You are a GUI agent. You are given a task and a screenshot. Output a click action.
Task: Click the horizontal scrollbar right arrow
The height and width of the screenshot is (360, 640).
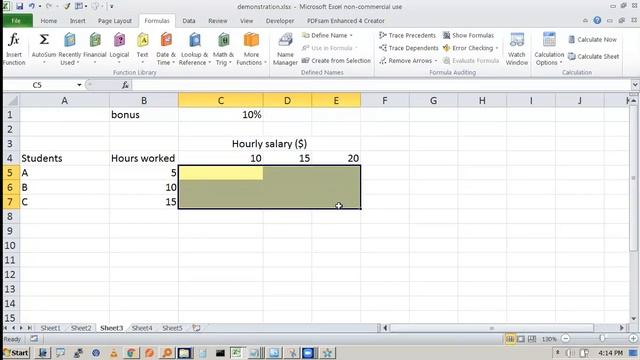(x=622, y=328)
